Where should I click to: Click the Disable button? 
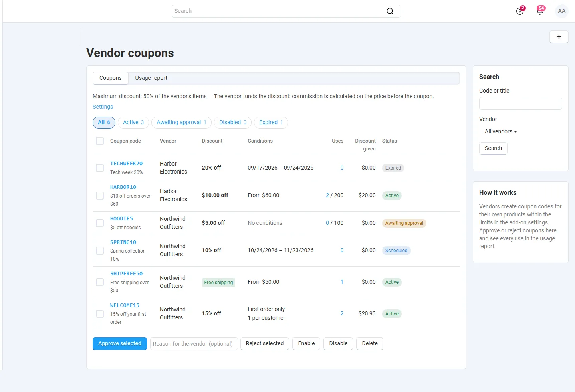[x=338, y=344]
